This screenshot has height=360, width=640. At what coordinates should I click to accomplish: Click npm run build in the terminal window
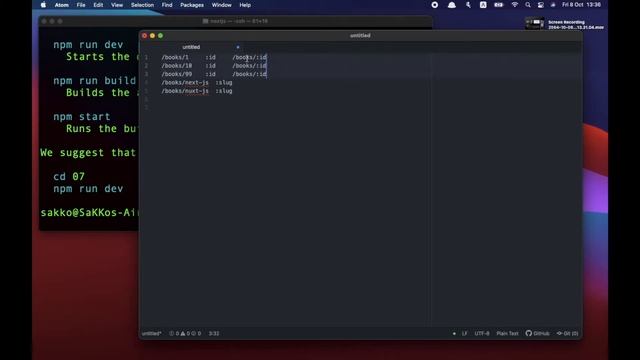pos(95,80)
